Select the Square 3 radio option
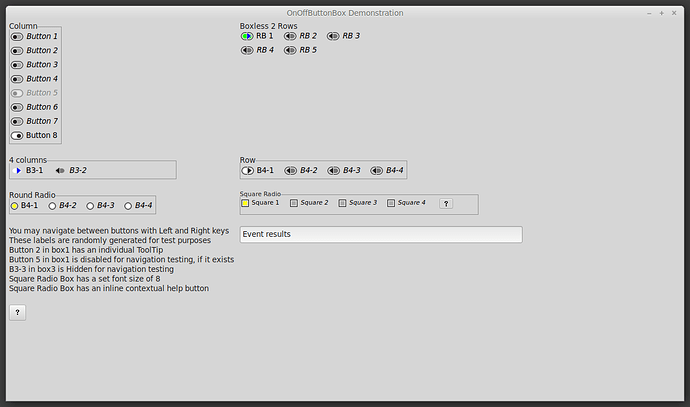 (358, 203)
